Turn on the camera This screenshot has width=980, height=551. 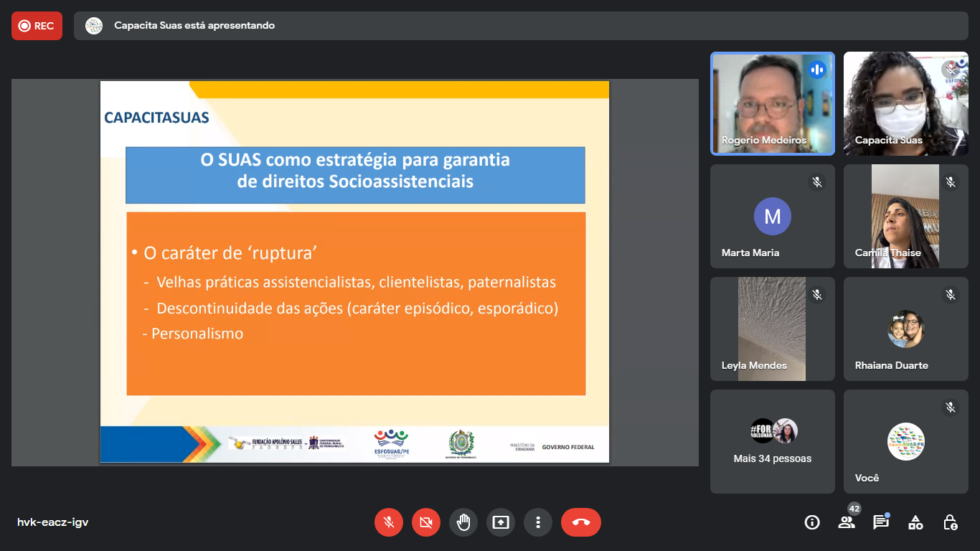426,522
